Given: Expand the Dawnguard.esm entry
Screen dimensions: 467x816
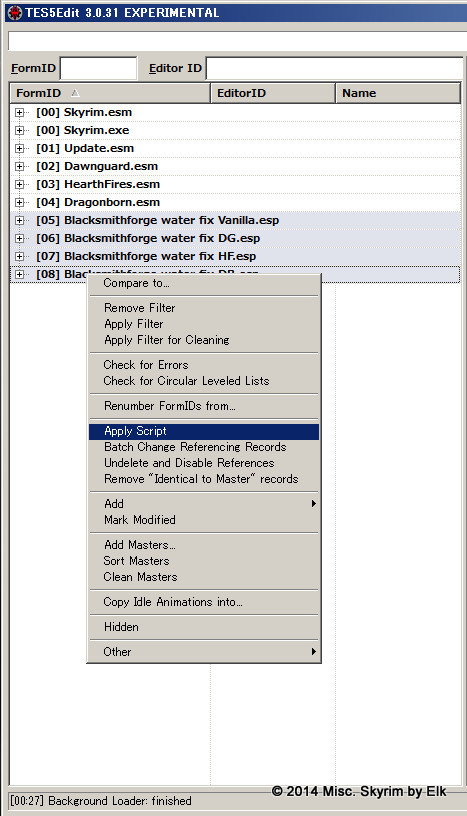Looking at the screenshot, I should (19, 167).
